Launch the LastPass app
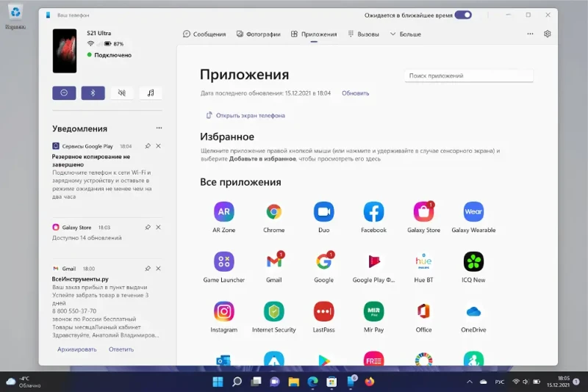The width and height of the screenshot is (588, 392). 323,311
